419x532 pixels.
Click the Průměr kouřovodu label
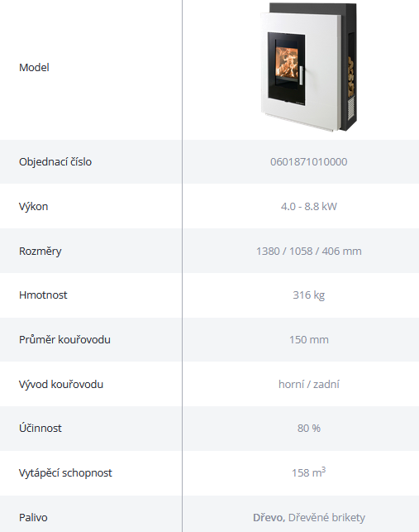pos(64,339)
